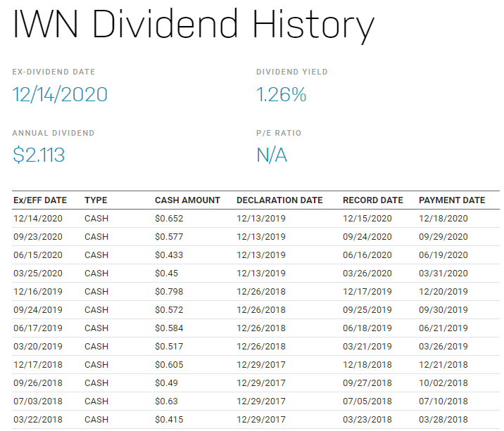
Task: Click payment date 10/02/2018
Action: pyautogui.click(x=443, y=383)
